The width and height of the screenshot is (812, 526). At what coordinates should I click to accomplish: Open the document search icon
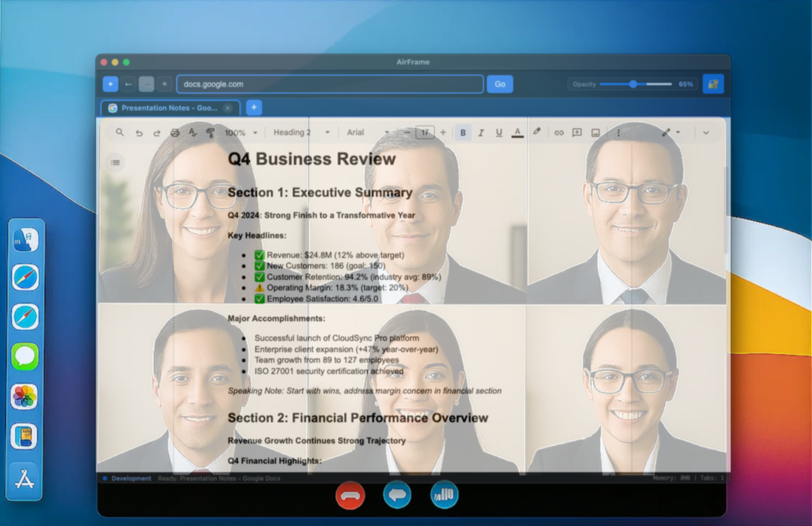pos(119,132)
